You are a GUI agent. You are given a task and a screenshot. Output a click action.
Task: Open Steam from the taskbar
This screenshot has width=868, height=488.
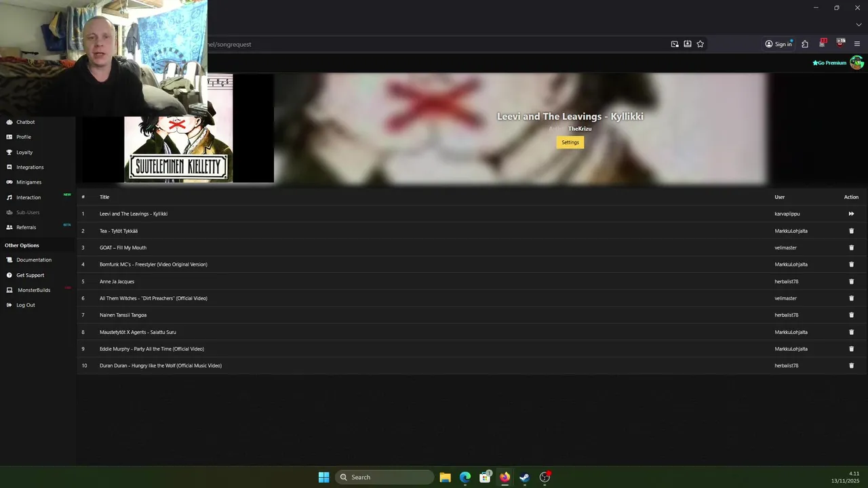tap(524, 477)
